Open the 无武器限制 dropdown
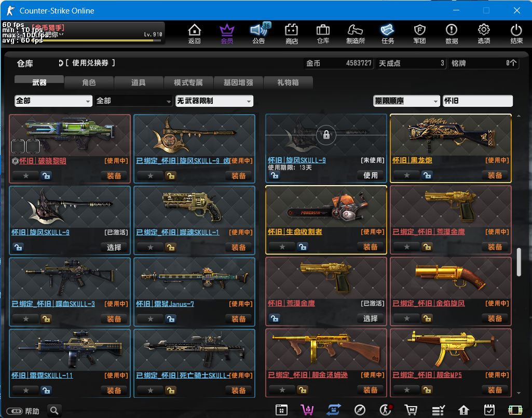Image resolution: width=532 pixels, height=418 pixels. [x=214, y=101]
